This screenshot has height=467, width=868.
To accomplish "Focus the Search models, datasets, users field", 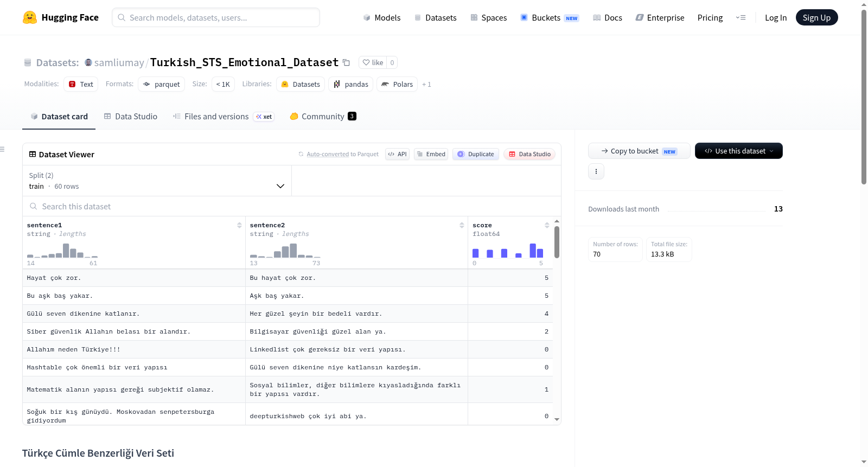I will [216, 17].
